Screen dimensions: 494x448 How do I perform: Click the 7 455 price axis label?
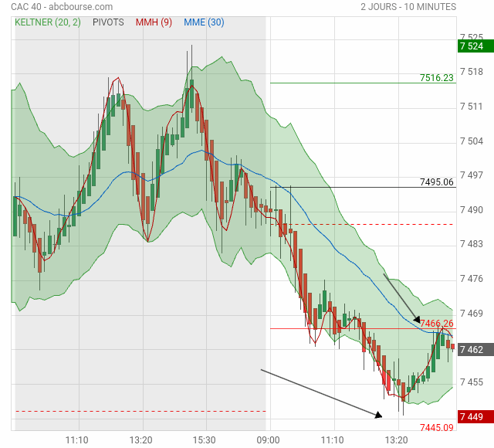(x=472, y=382)
